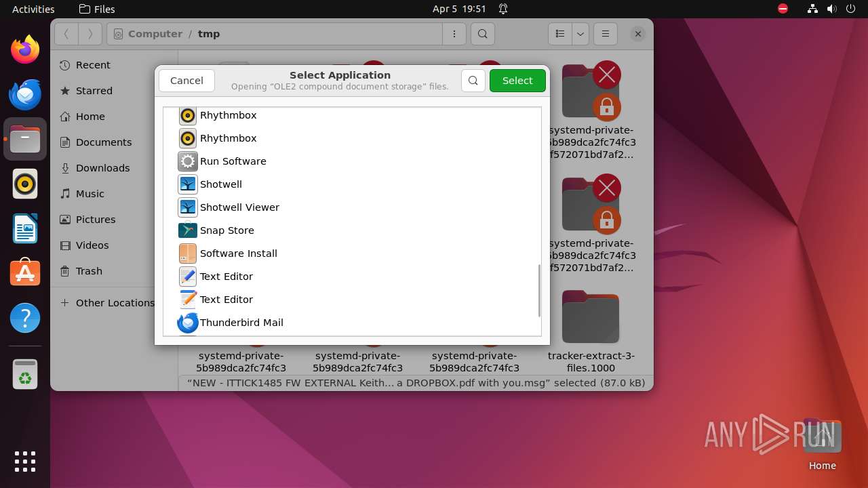Open Videos in the Files sidebar

tap(114, 245)
